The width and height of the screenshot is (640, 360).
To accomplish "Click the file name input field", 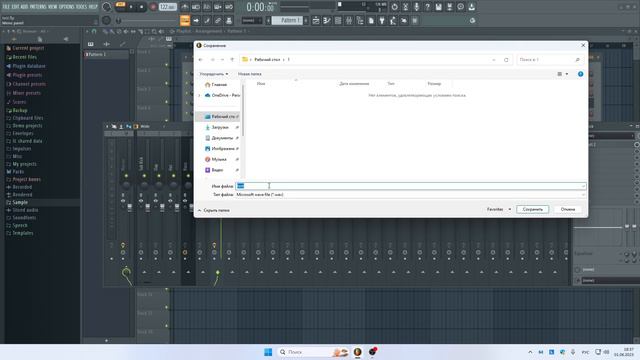I will [x=410, y=186].
